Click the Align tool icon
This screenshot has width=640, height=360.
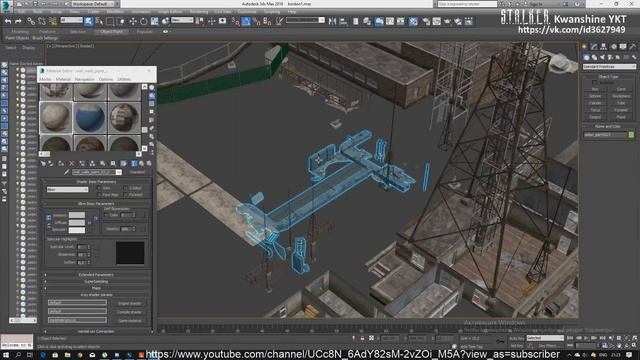(343, 21)
